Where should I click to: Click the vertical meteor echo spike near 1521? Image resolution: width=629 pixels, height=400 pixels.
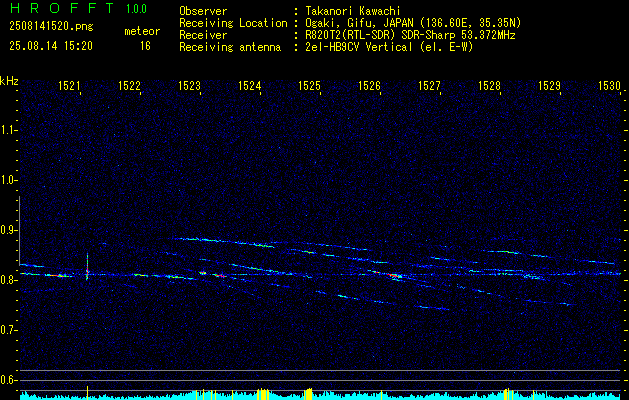pos(87,268)
